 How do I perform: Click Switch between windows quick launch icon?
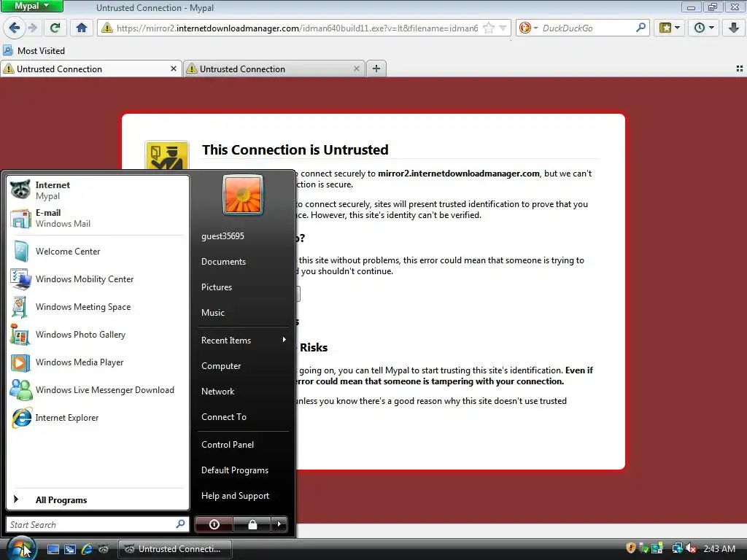coord(70,549)
